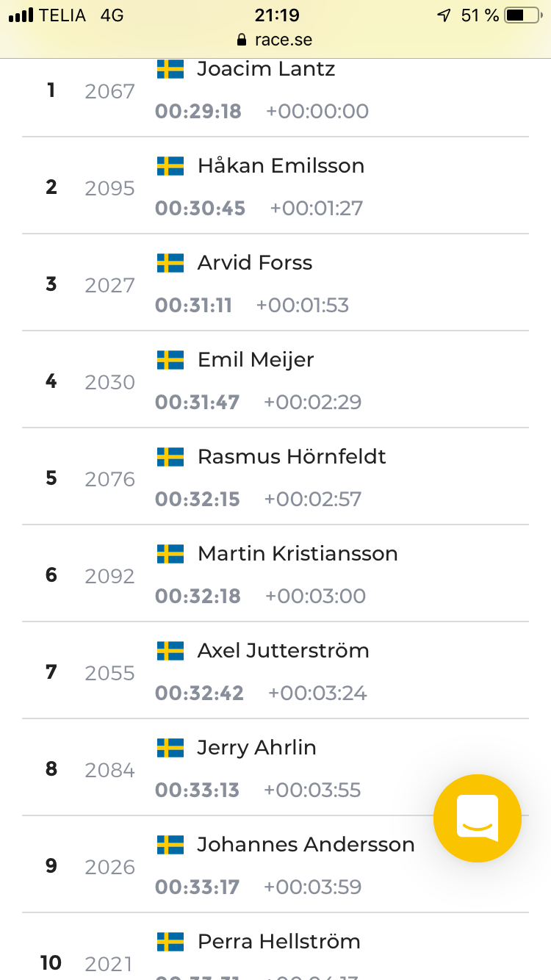Tap finish time 00:30:45
This screenshot has width=551, height=980.
point(200,209)
